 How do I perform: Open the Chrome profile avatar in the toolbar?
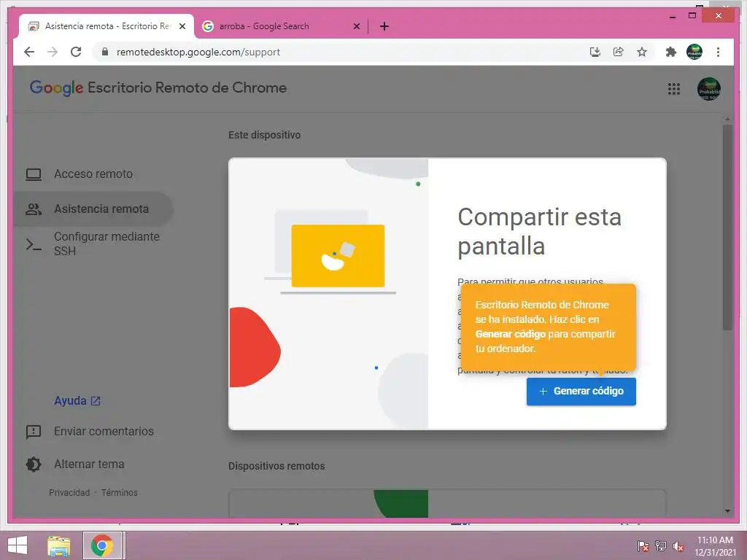[694, 52]
